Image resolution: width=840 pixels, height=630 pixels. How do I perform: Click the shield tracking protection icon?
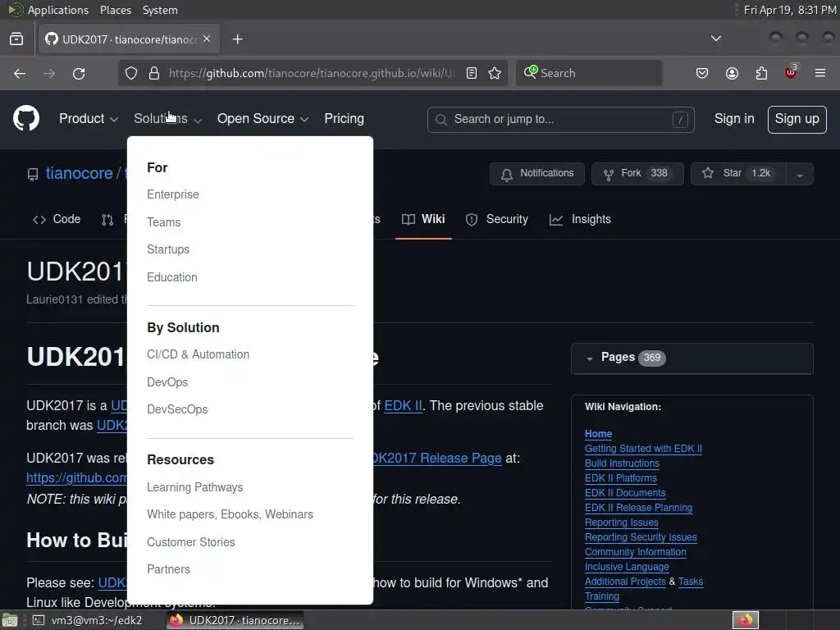click(x=131, y=73)
